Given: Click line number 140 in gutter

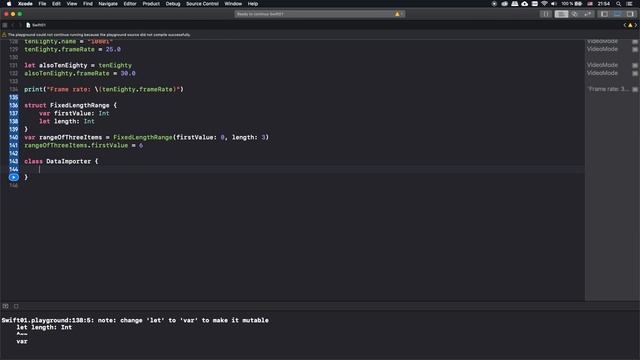Looking at the screenshot, I should coord(13,138).
